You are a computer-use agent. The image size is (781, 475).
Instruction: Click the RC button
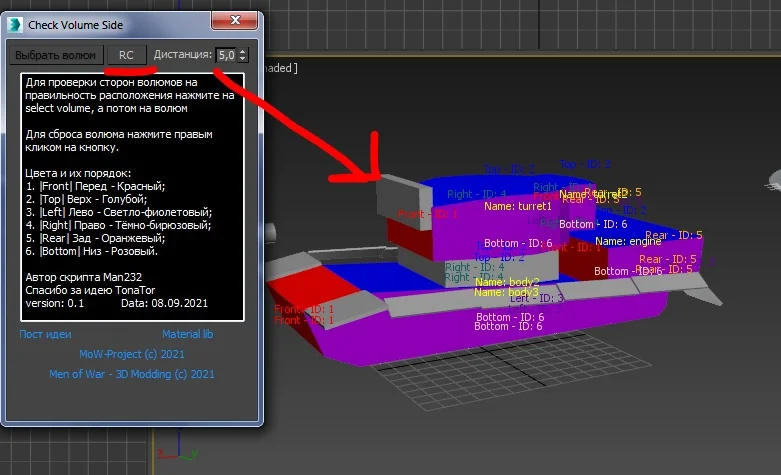126,56
